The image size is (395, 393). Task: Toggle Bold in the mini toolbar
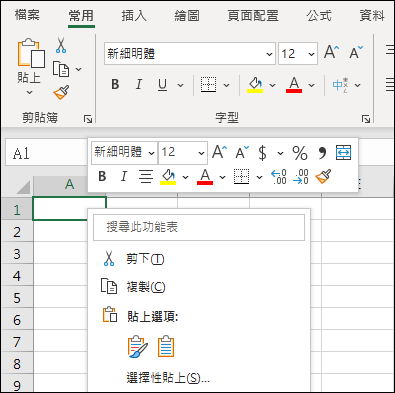click(102, 176)
